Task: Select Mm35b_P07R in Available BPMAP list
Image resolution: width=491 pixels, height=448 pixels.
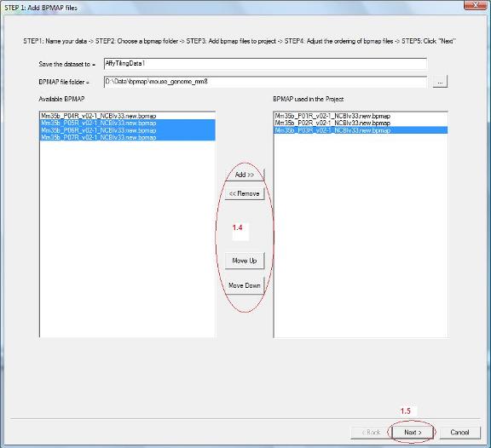Action: [x=128, y=137]
